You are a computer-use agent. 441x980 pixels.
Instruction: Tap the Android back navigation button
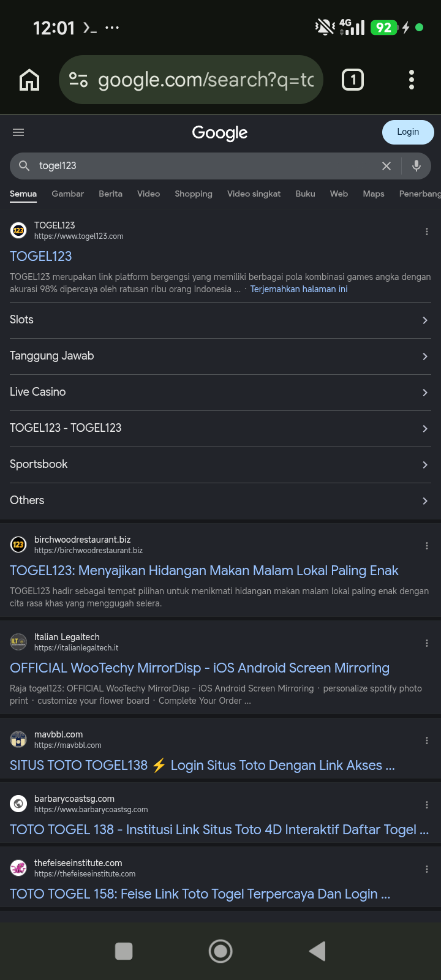pyautogui.click(x=317, y=951)
